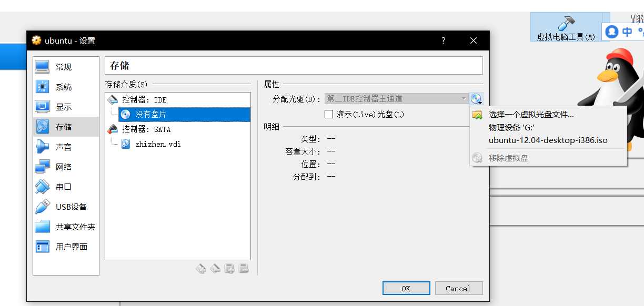Click the help question mark in title bar
Image resolution: width=644 pixels, height=306 pixels.
pos(443,40)
